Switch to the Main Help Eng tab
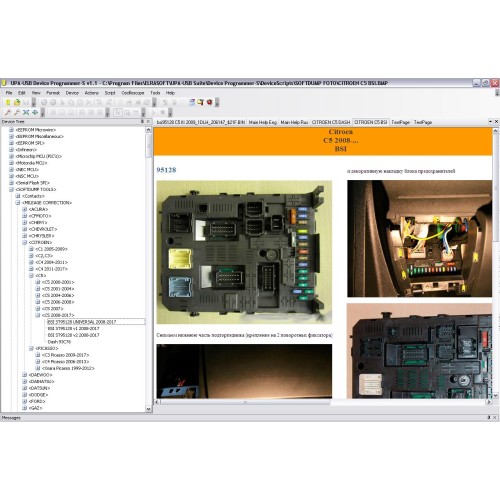 (x=263, y=122)
